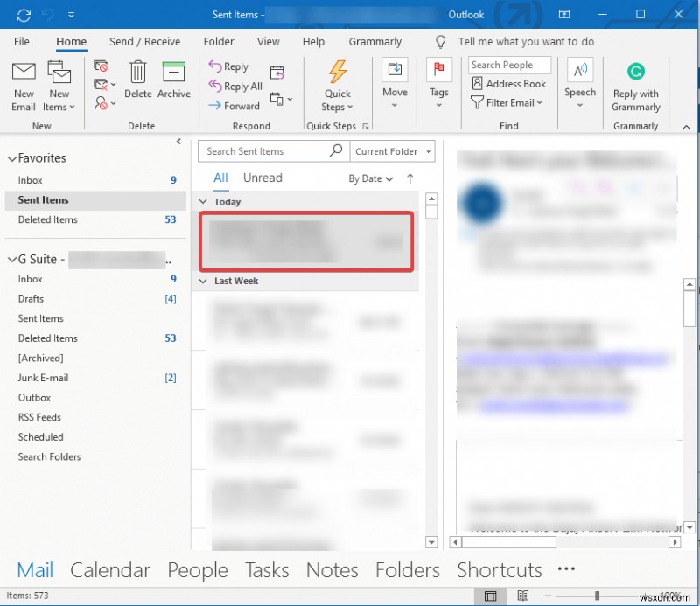Open the View ribbon tab

268,41
